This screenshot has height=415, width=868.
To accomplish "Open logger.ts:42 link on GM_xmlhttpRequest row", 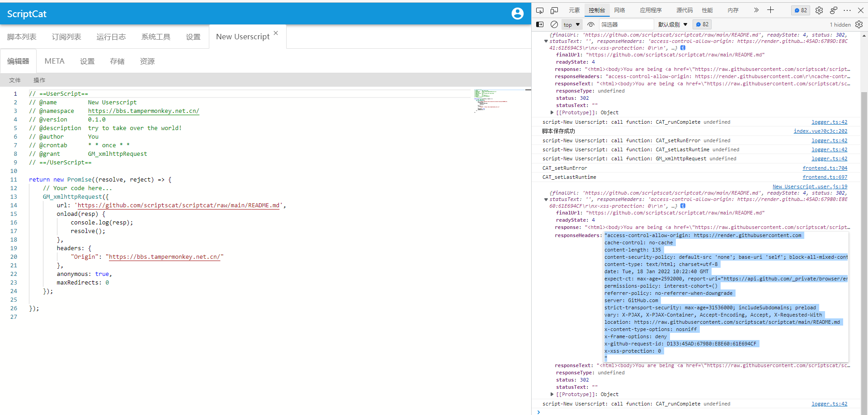I will (x=830, y=159).
